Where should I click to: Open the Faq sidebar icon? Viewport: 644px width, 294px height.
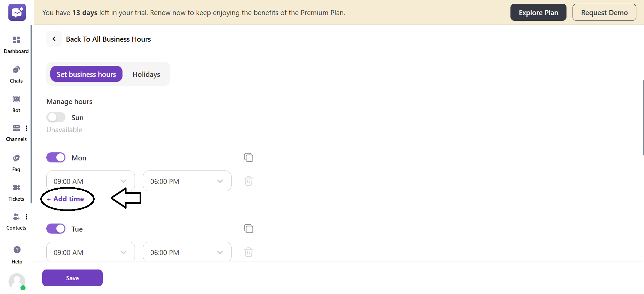pyautogui.click(x=16, y=158)
